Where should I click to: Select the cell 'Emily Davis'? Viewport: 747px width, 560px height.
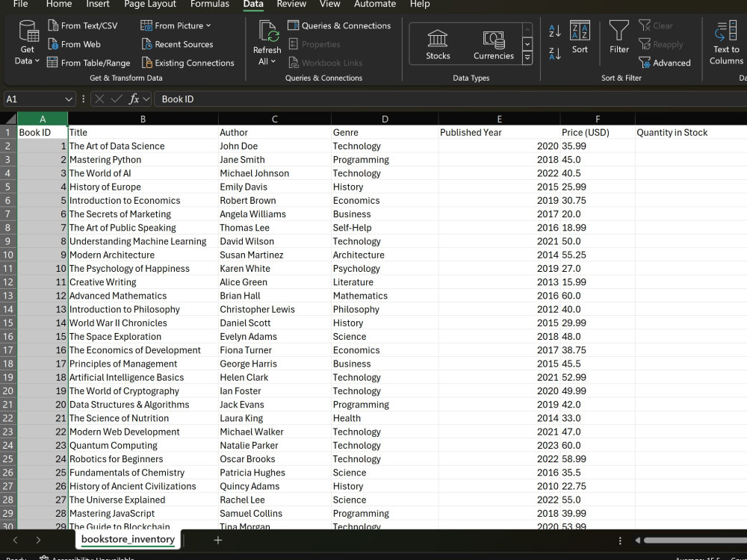point(274,187)
